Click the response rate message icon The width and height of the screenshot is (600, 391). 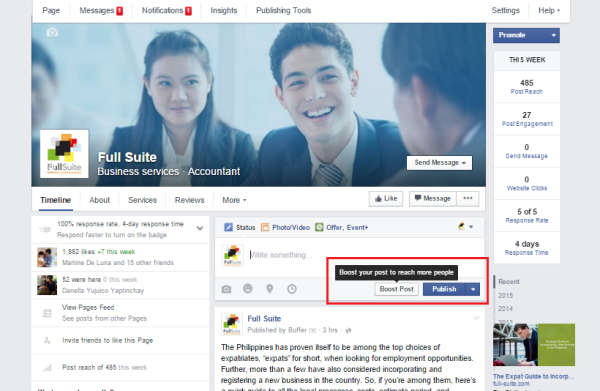click(45, 230)
